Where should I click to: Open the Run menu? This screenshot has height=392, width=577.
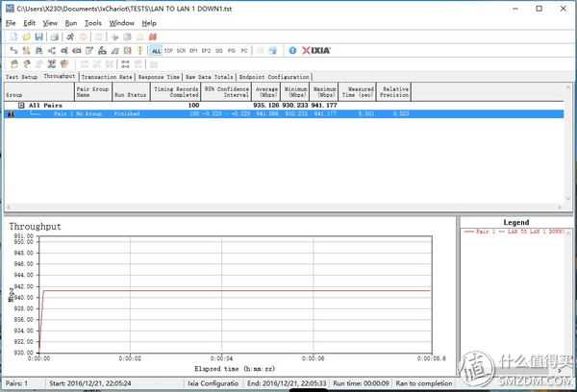pyautogui.click(x=71, y=22)
